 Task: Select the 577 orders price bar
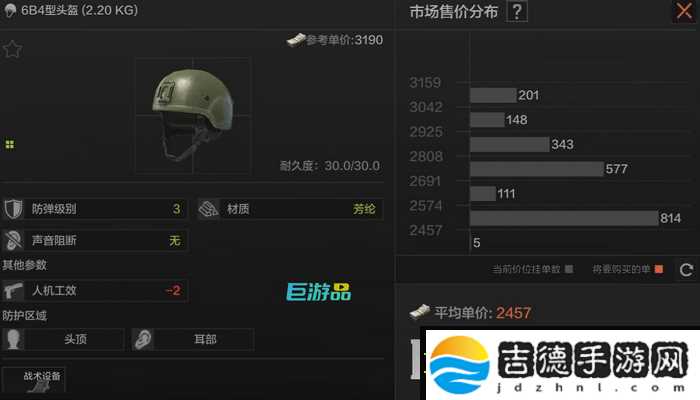click(537, 169)
